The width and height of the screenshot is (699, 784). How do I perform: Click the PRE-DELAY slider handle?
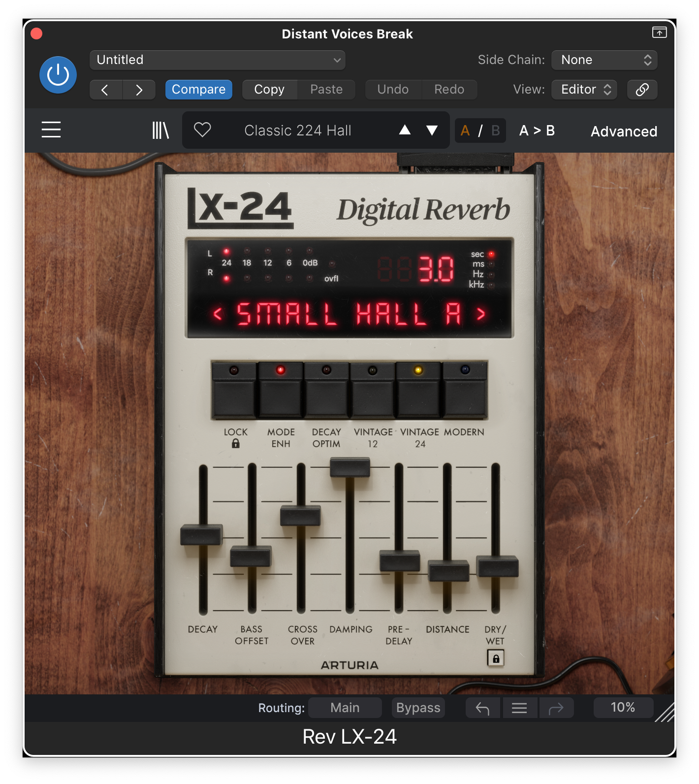(x=399, y=561)
